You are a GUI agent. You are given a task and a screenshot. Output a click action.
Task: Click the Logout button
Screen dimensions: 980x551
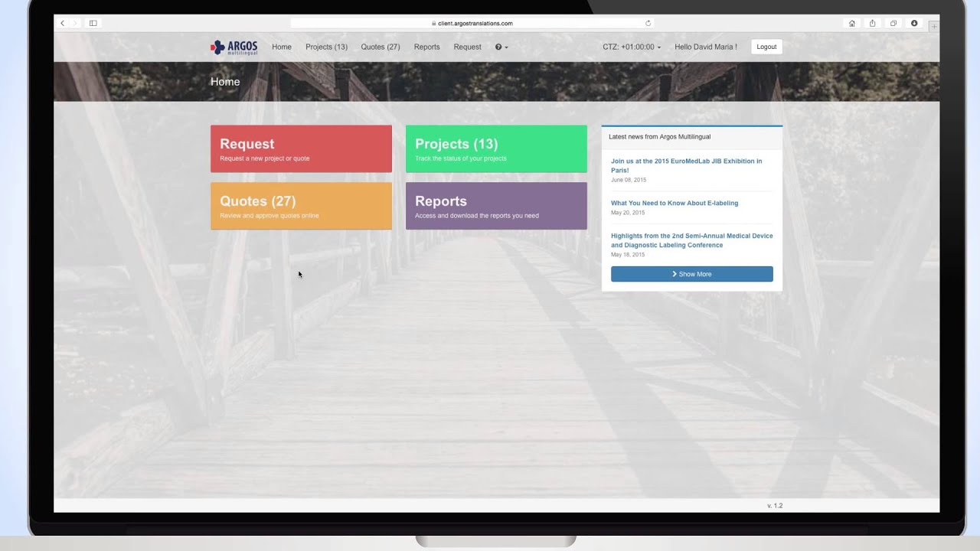click(766, 47)
